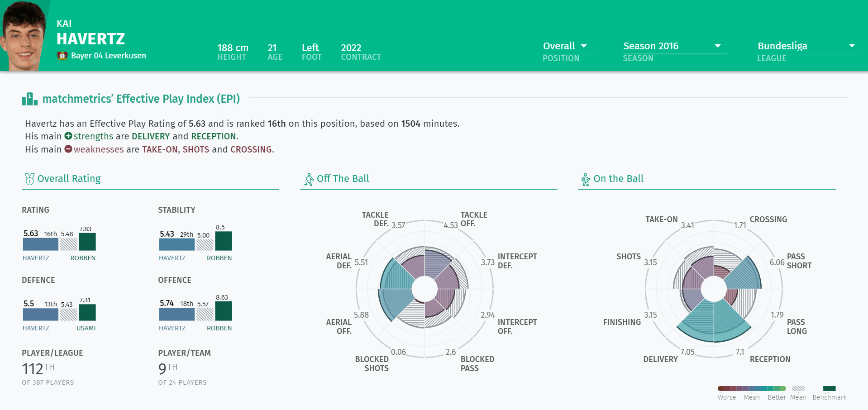Click the HAVERTZ label under OFFENCE
The width and height of the screenshot is (868, 410).
(x=172, y=328)
